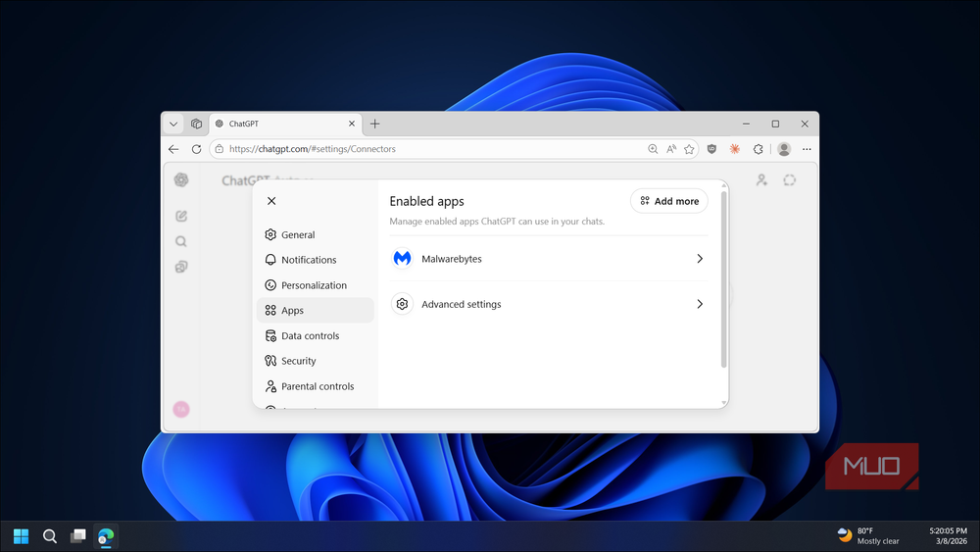This screenshot has height=552, width=980.
Task: Open Advanced settings entry
Action: (x=549, y=304)
